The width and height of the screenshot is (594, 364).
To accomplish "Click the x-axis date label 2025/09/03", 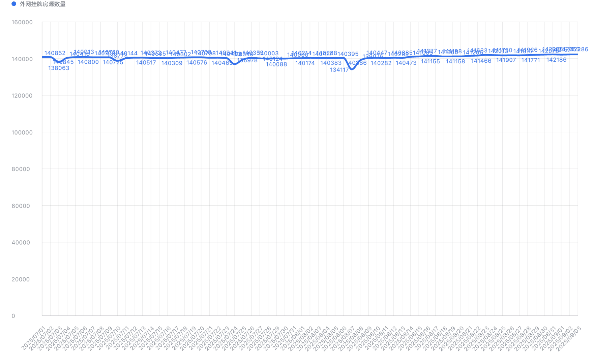I will 568,338.
